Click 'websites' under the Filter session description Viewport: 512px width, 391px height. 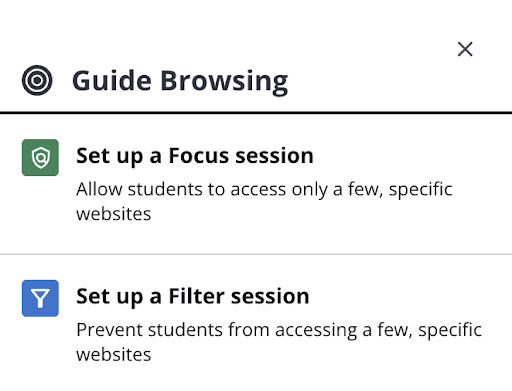(x=114, y=355)
